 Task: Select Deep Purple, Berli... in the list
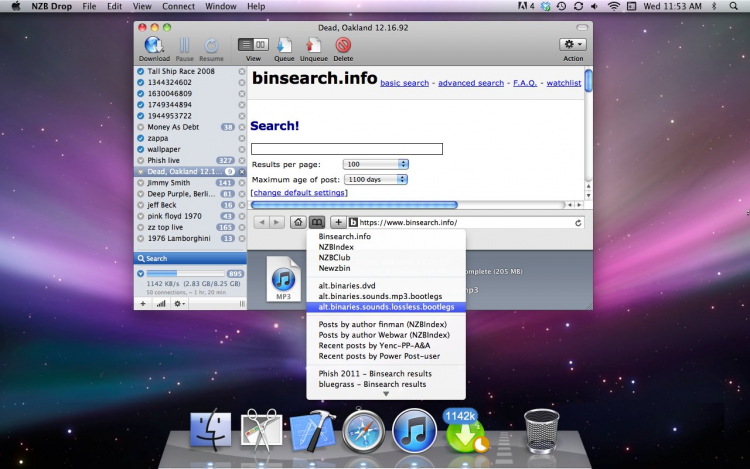[190, 194]
